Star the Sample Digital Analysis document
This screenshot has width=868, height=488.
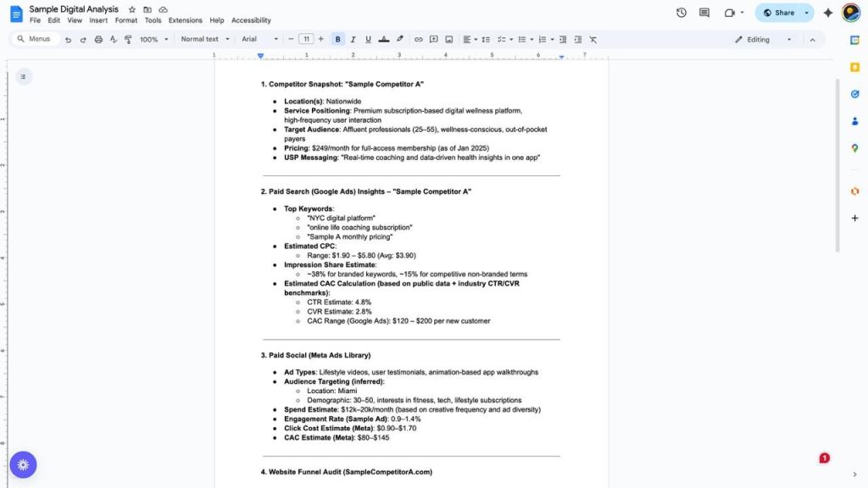pos(131,9)
